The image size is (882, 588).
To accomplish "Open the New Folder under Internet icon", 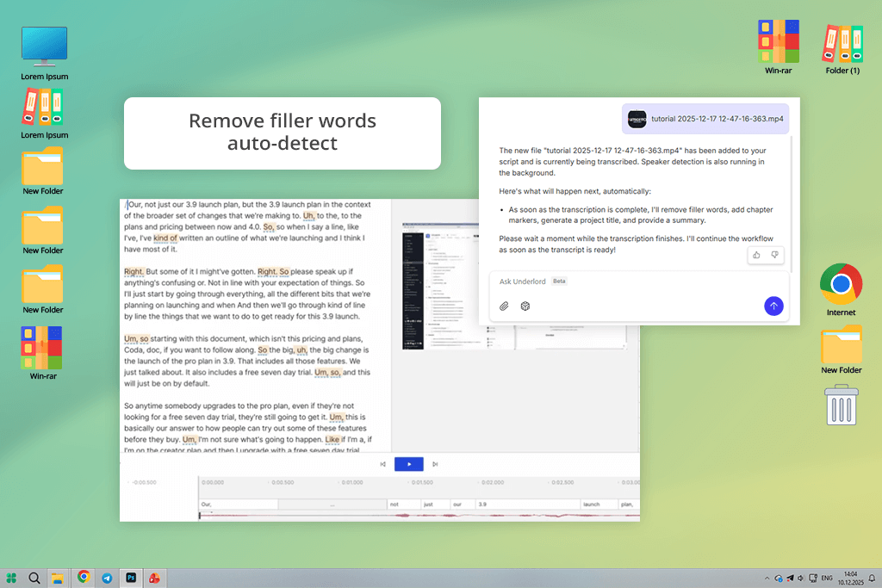I will (x=841, y=350).
